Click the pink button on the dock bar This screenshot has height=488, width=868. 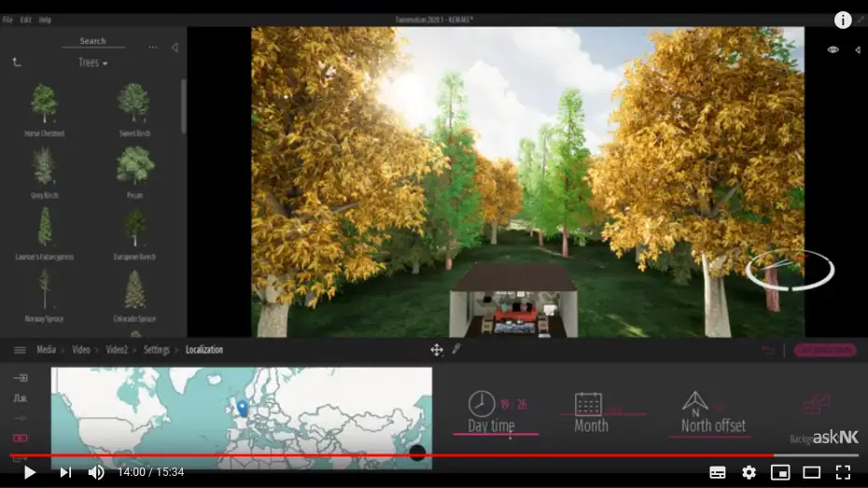(825, 350)
